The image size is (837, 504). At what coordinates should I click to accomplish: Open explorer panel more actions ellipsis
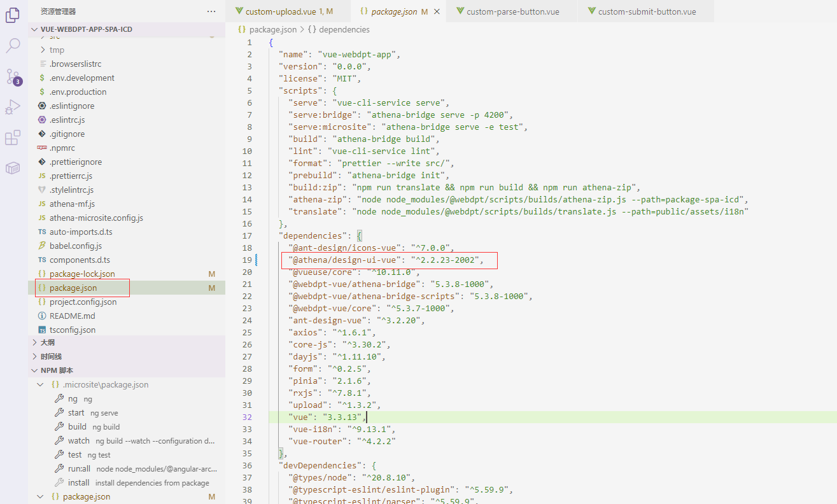(211, 11)
